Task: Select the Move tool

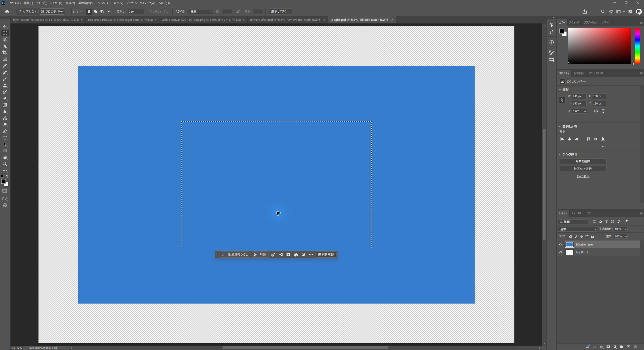Action: click(x=5, y=26)
